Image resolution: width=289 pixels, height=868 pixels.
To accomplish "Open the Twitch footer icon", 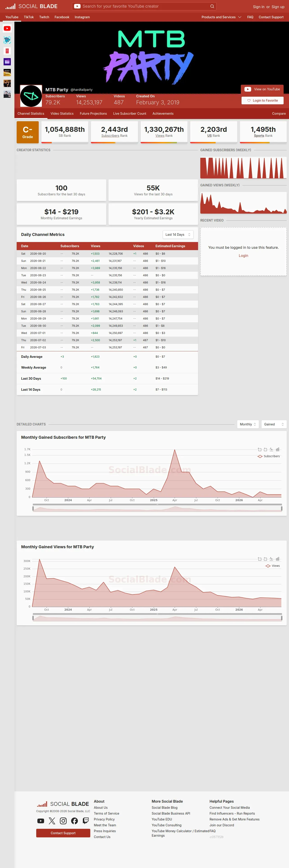I will click(86, 821).
